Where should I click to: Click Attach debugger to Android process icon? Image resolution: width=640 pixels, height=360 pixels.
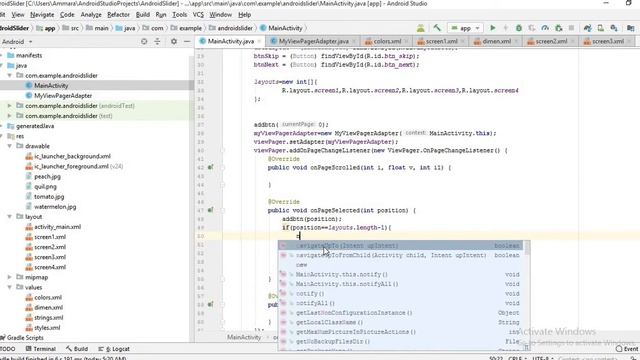pyautogui.click(x=559, y=28)
